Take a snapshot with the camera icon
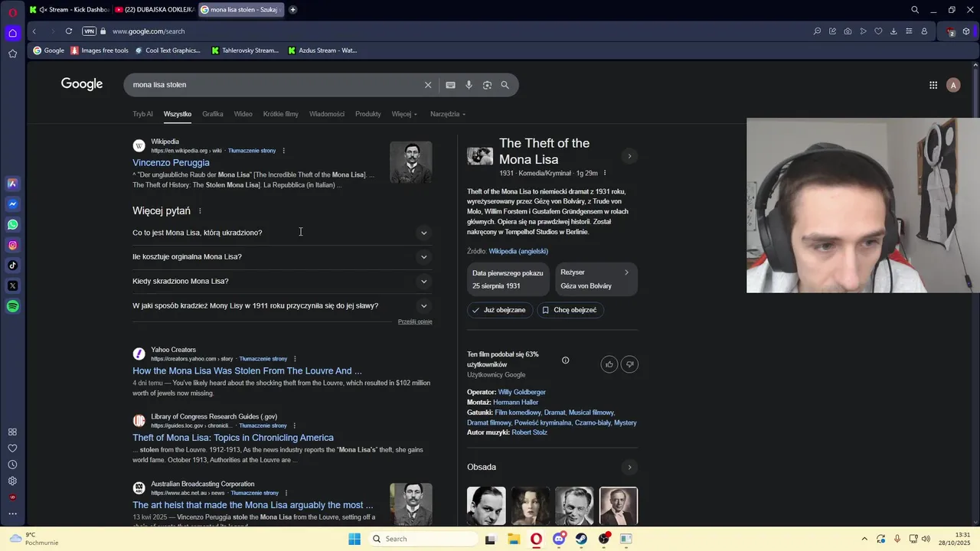The height and width of the screenshot is (551, 980). click(848, 31)
